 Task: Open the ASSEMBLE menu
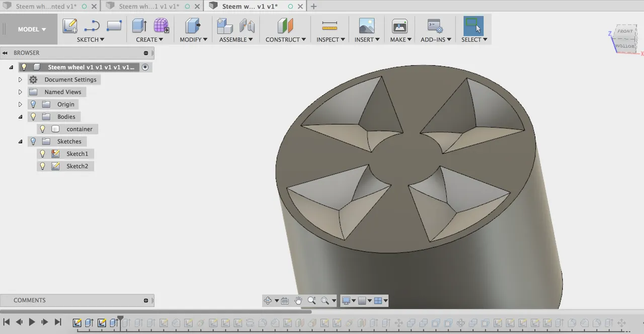236,39
